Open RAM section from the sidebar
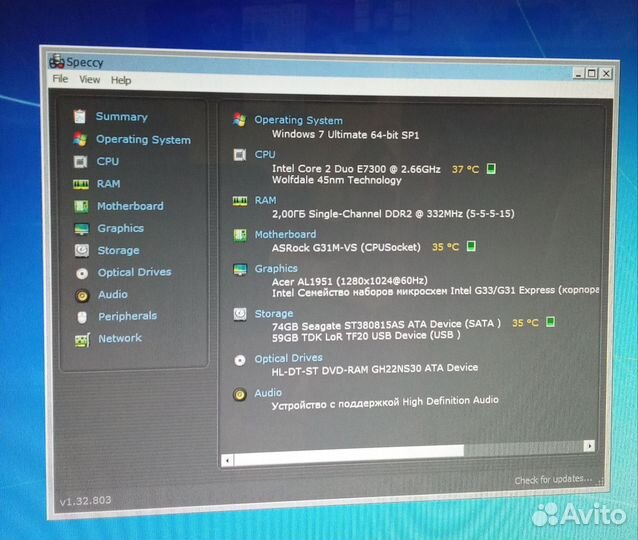638x540 pixels. pos(108,184)
